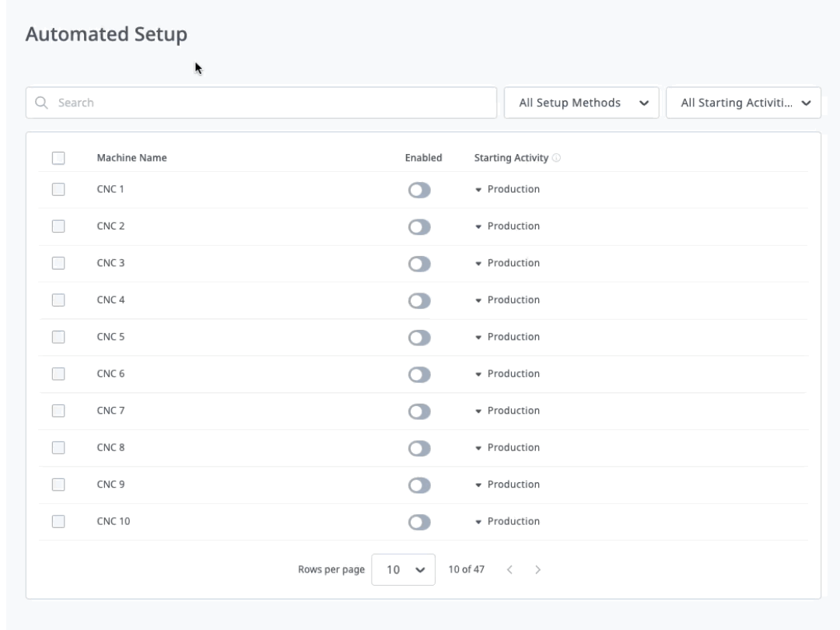Viewport: 840px width, 630px height.
Task: Go to next page of machines
Action: point(538,569)
